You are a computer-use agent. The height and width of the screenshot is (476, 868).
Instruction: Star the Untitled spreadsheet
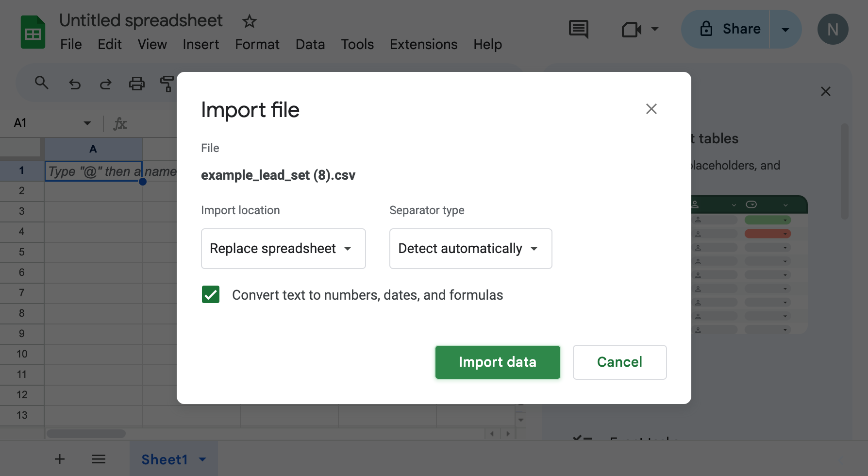[250, 21]
